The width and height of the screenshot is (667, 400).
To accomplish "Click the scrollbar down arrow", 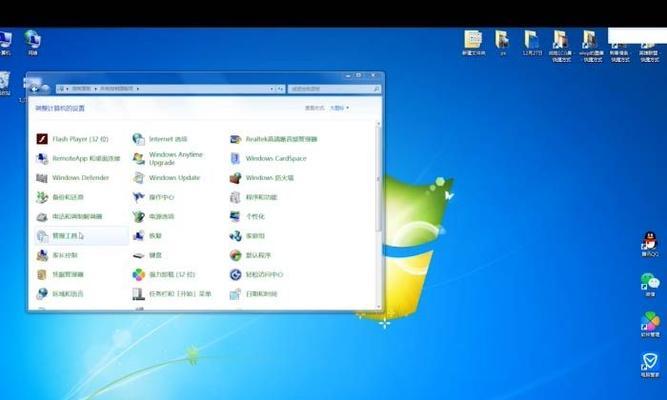I will (x=378, y=307).
